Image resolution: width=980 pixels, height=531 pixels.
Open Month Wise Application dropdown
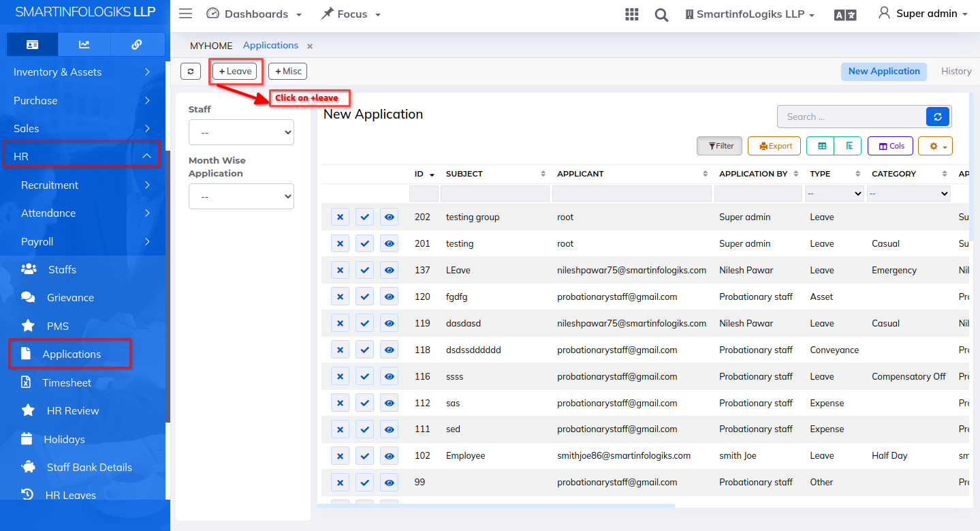241,196
